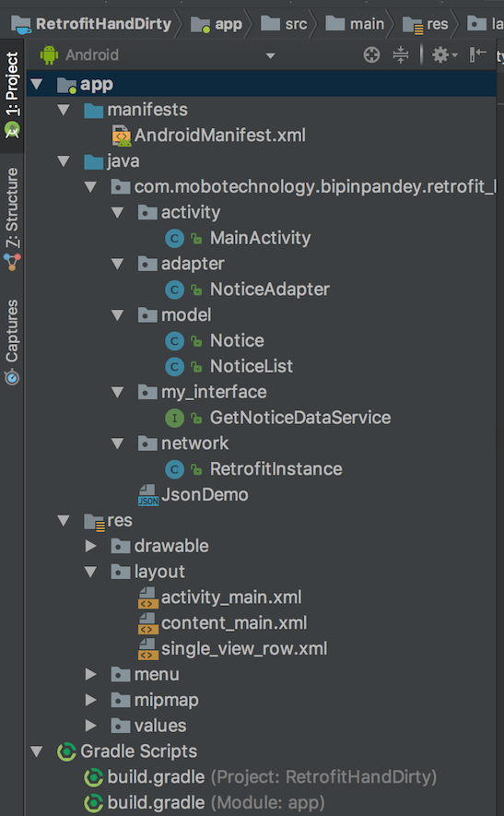
Task: Click the NoticeAdapter class icon
Action: point(174,290)
